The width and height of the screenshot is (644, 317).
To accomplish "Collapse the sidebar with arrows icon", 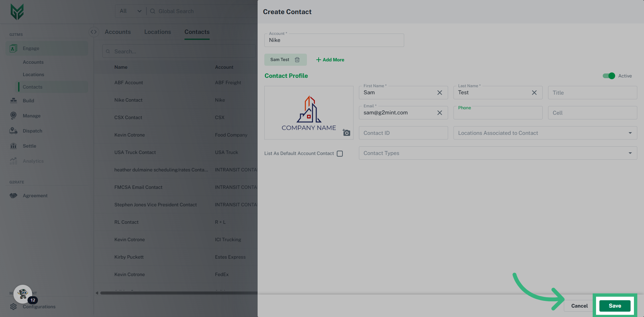I will pos(94,32).
